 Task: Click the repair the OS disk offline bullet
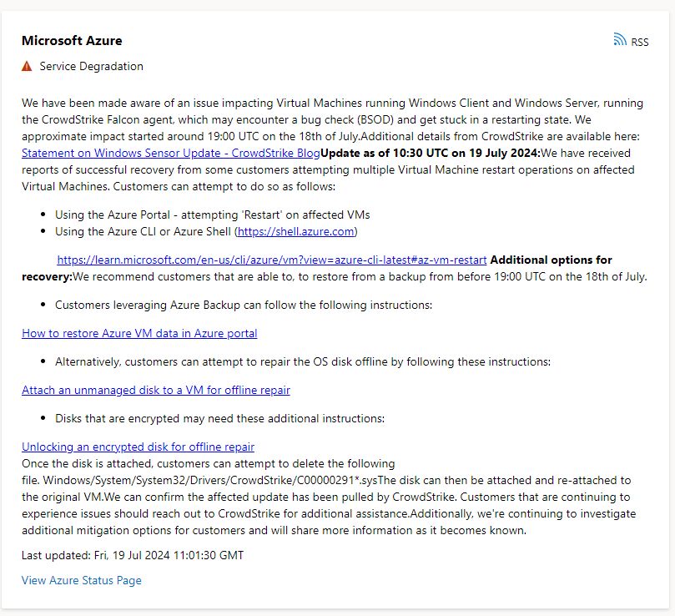click(302, 361)
